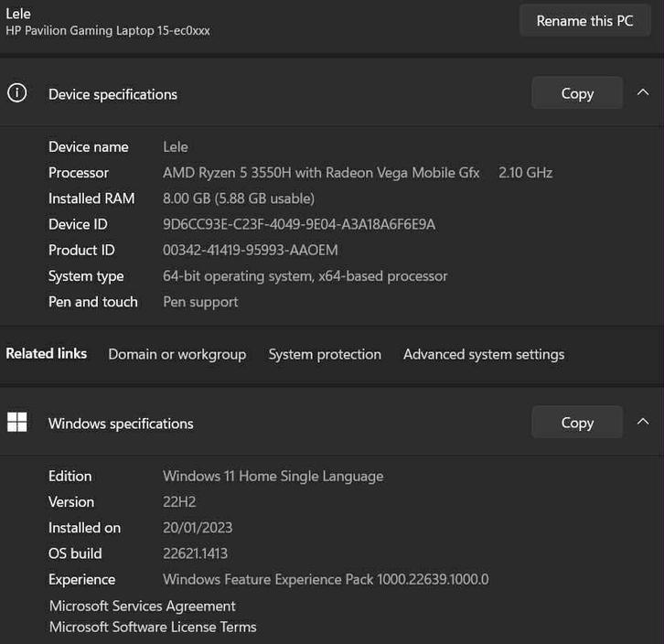The height and width of the screenshot is (644, 664).
Task: Collapse the Windows specifications section chevron
Action: tap(643, 422)
